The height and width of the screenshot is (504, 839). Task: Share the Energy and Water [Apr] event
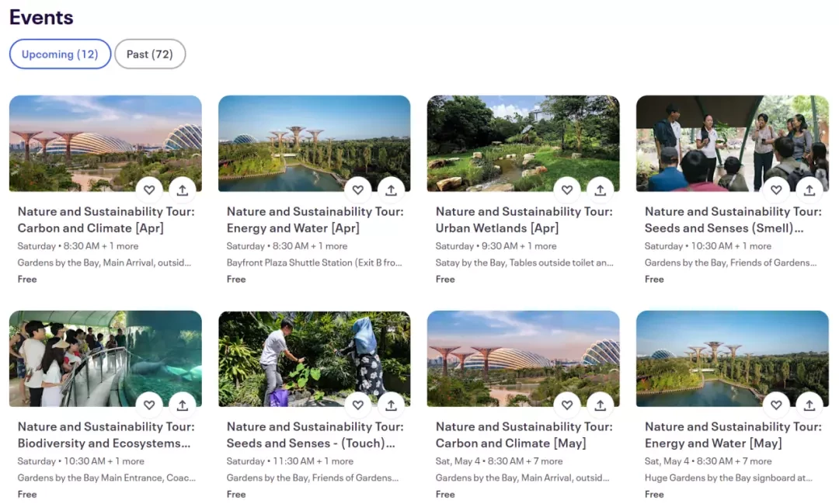(391, 189)
